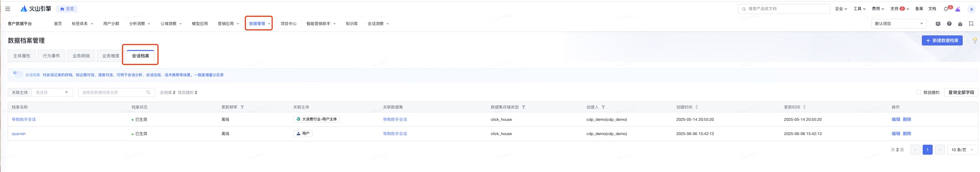
Task: Open 模型应用 navigation item
Action: (x=200, y=24)
